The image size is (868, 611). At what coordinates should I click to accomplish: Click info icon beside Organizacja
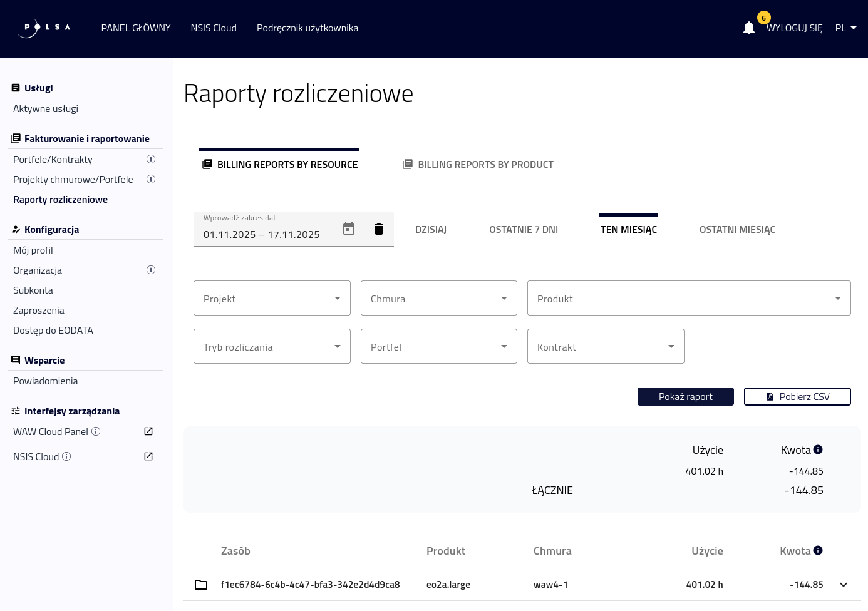[151, 270]
